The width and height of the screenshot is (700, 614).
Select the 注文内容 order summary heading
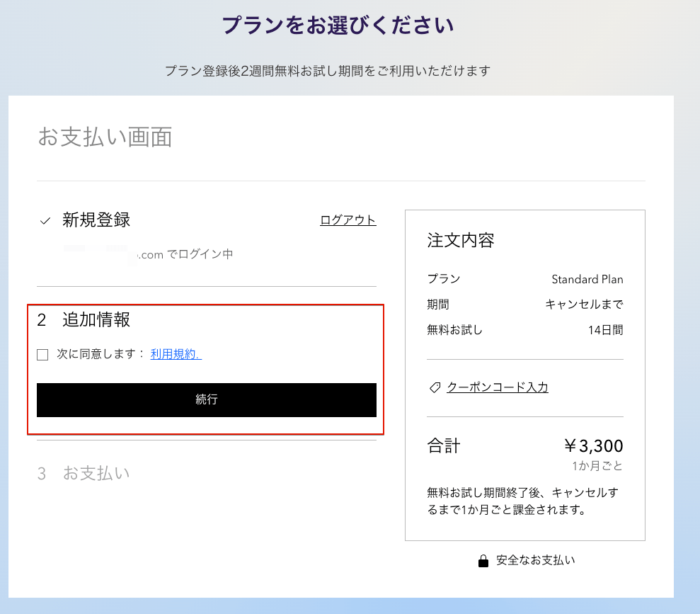point(460,240)
